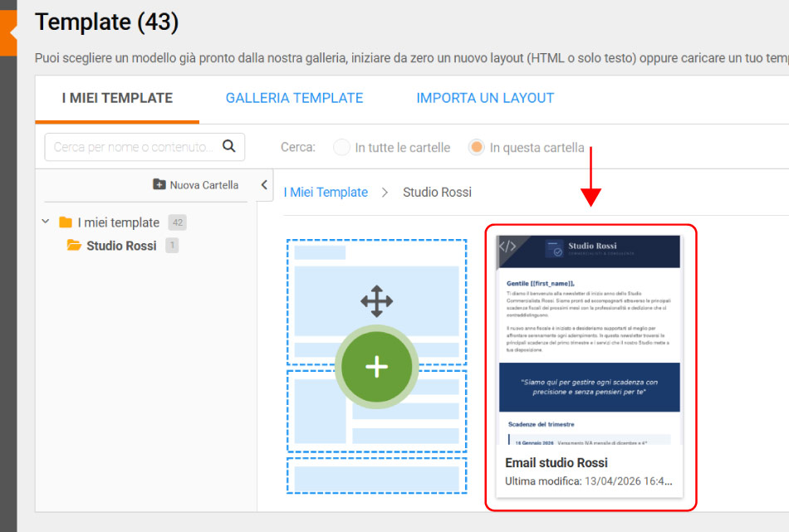
Task: Collapse the I miei template tree node
Action: [x=46, y=222]
